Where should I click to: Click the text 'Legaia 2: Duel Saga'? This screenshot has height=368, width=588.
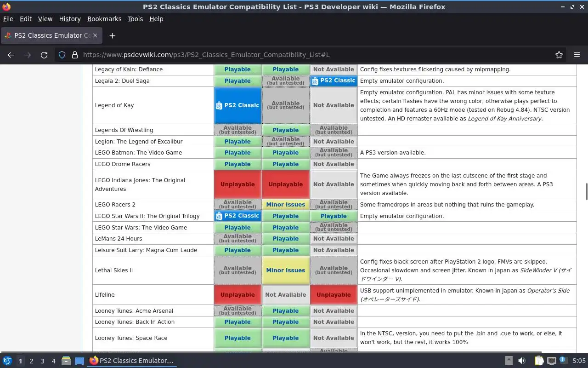[x=122, y=81]
